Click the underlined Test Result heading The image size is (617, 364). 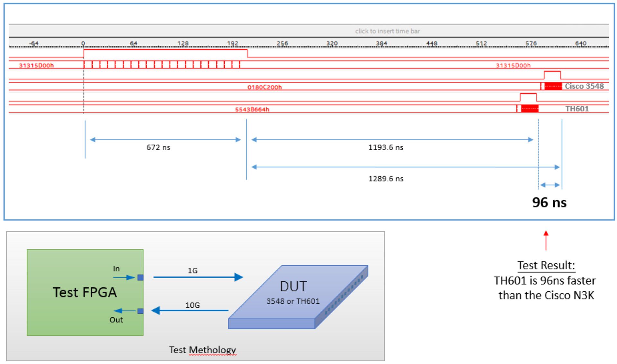546,265
